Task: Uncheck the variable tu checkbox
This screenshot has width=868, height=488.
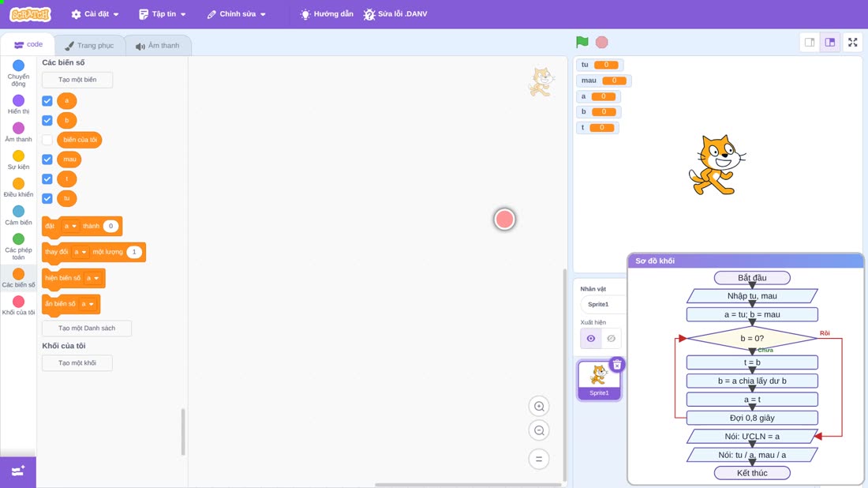Action: tap(47, 198)
